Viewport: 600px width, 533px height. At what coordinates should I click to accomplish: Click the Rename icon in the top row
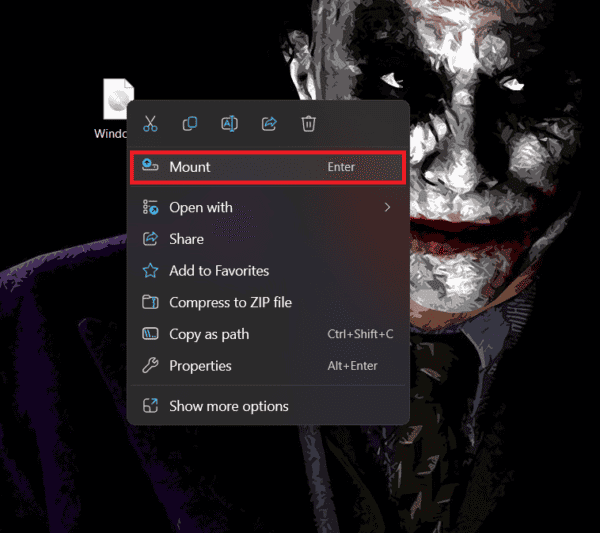tap(229, 124)
